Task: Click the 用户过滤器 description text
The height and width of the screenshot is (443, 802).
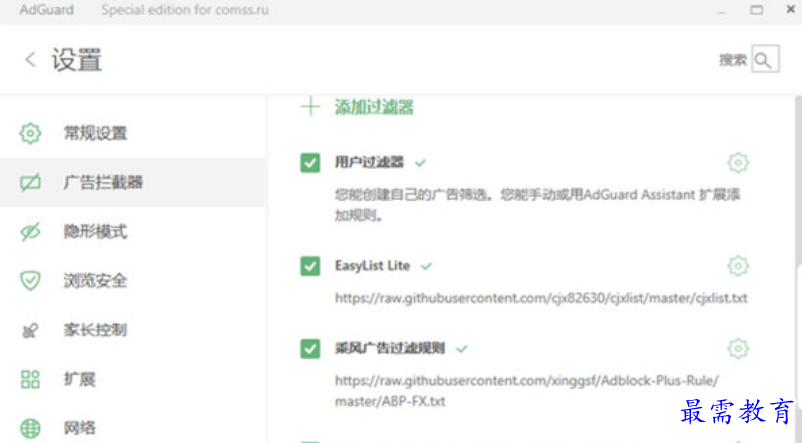Action: coord(537,205)
